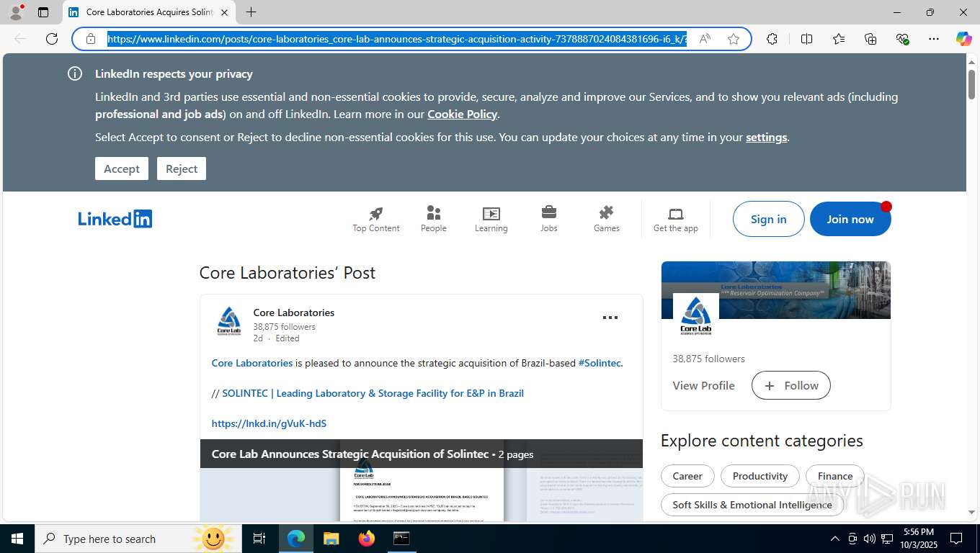
Task: Open Task View on taskbar
Action: [x=259, y=539]
